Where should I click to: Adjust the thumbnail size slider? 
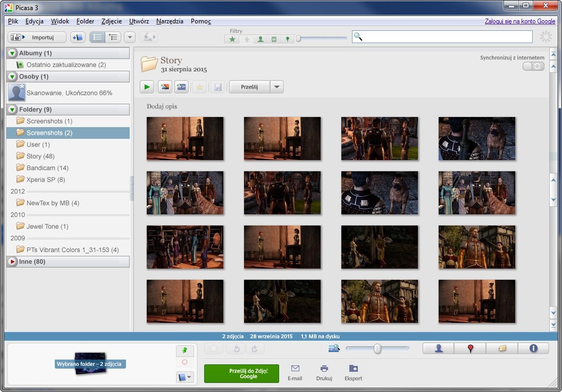(x=377, y=348)
